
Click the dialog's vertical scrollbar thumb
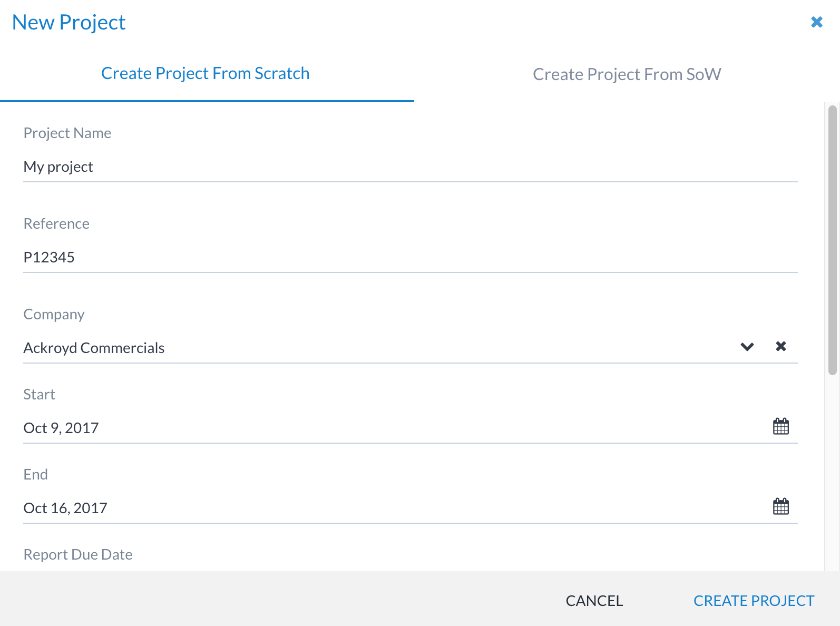tap(832, 240)
